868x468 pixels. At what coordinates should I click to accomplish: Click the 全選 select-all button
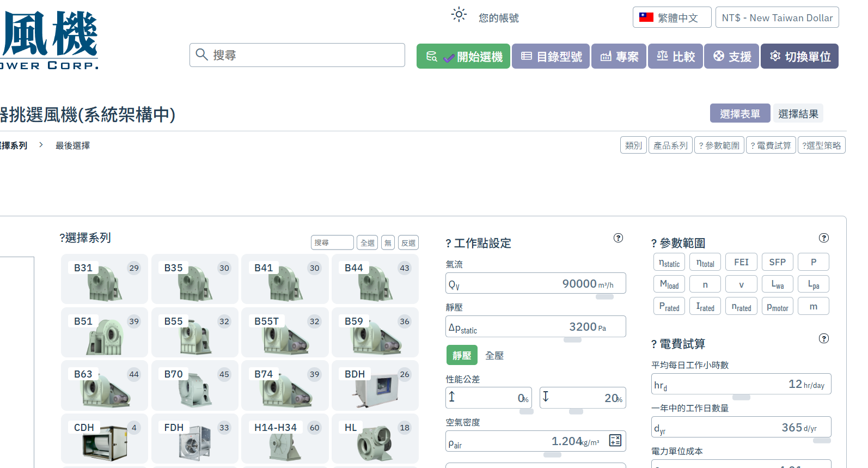(x=368, y=242)
